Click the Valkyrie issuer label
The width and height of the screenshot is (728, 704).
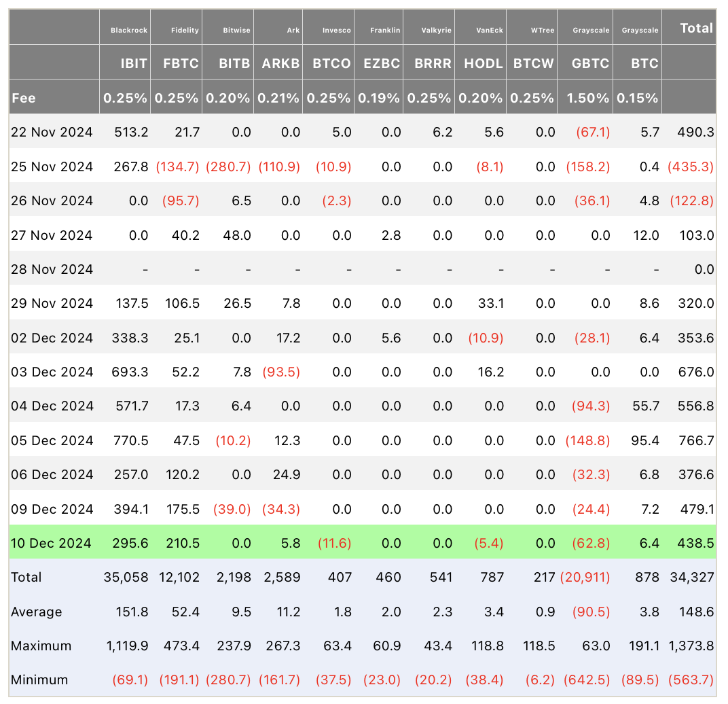[437, 30]
